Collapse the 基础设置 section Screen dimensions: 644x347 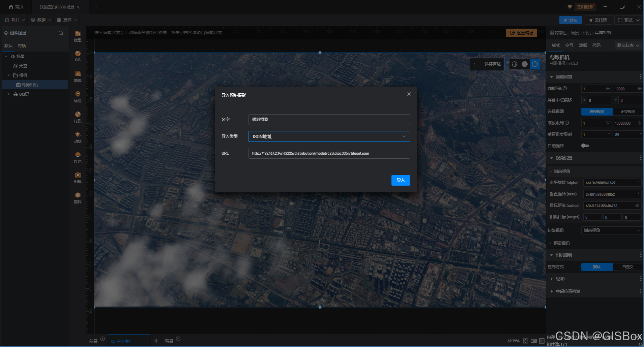pyautogui.click(x=552, y=77)
